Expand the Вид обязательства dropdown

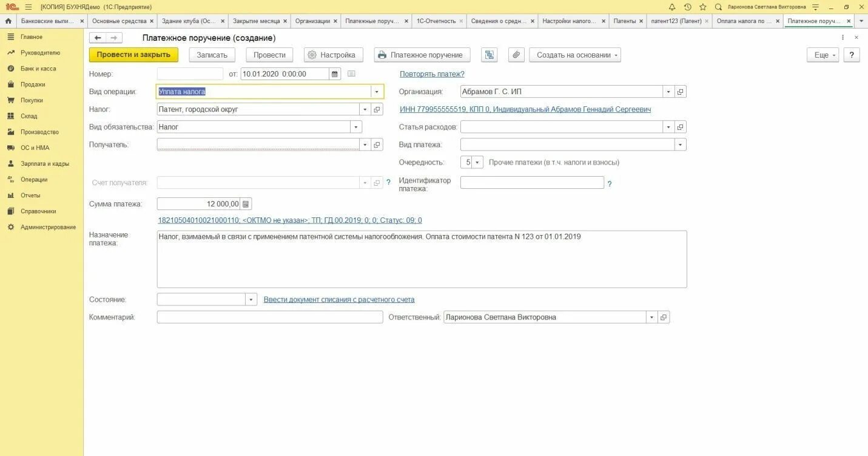click(x=356, y=127)
